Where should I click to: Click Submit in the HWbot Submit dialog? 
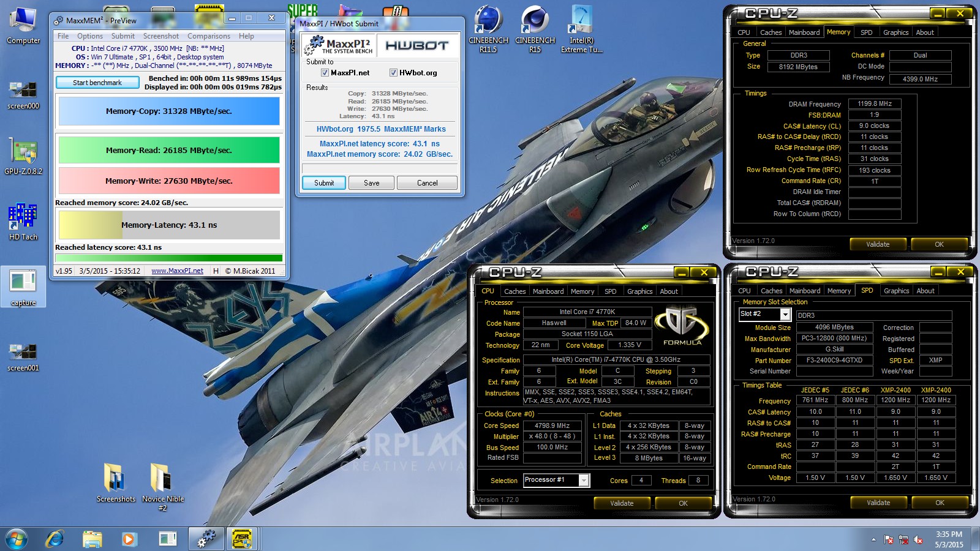pos(324,183)
